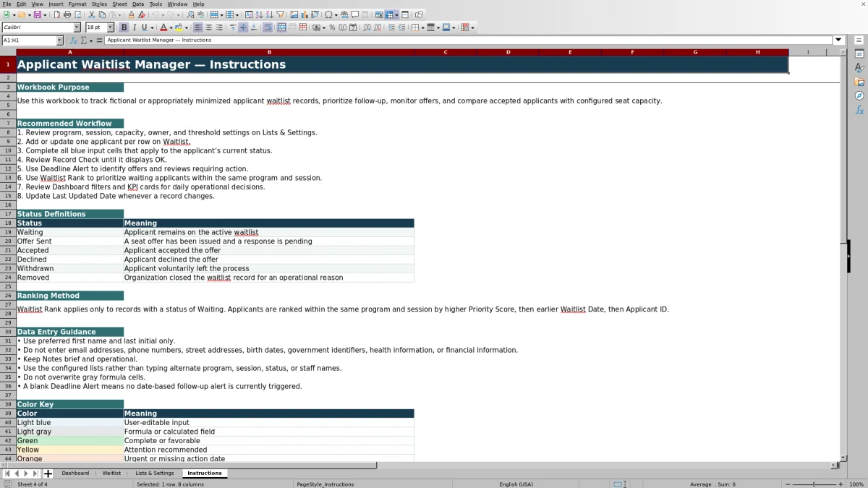Open sidebar Navigator compass icon
This screenshot has width=868, height=488.
[x=859, y=95]
